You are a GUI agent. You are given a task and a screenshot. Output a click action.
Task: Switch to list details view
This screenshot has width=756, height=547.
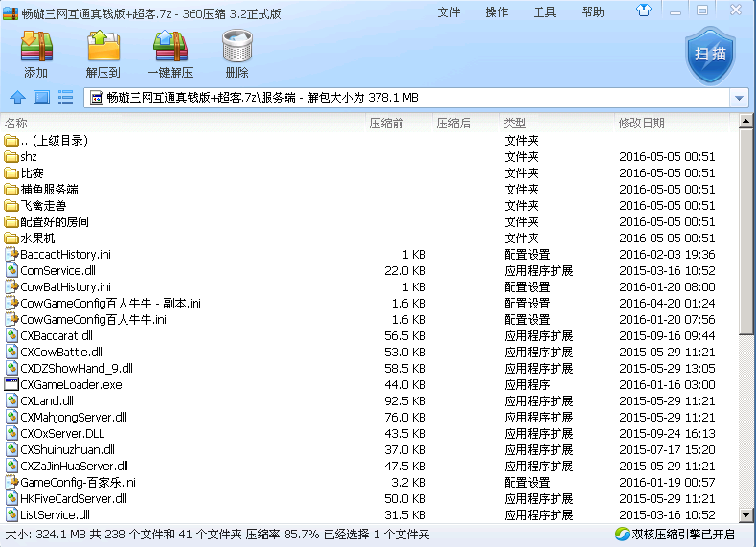66,98
